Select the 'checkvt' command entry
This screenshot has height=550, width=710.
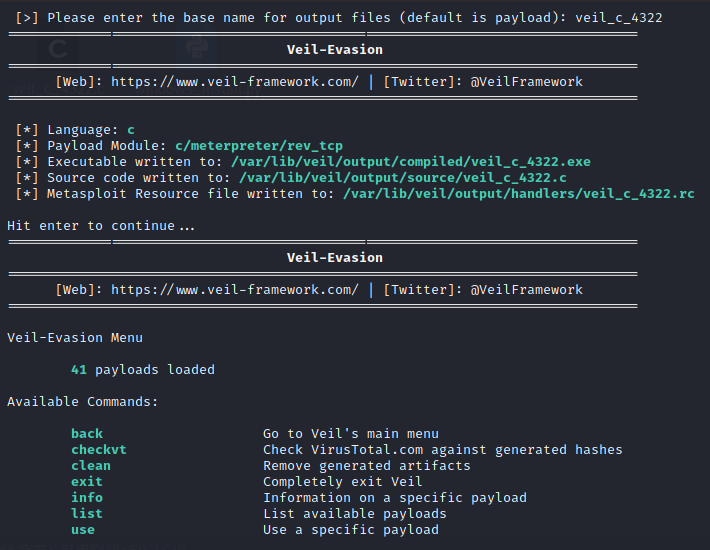coord(99,450)
